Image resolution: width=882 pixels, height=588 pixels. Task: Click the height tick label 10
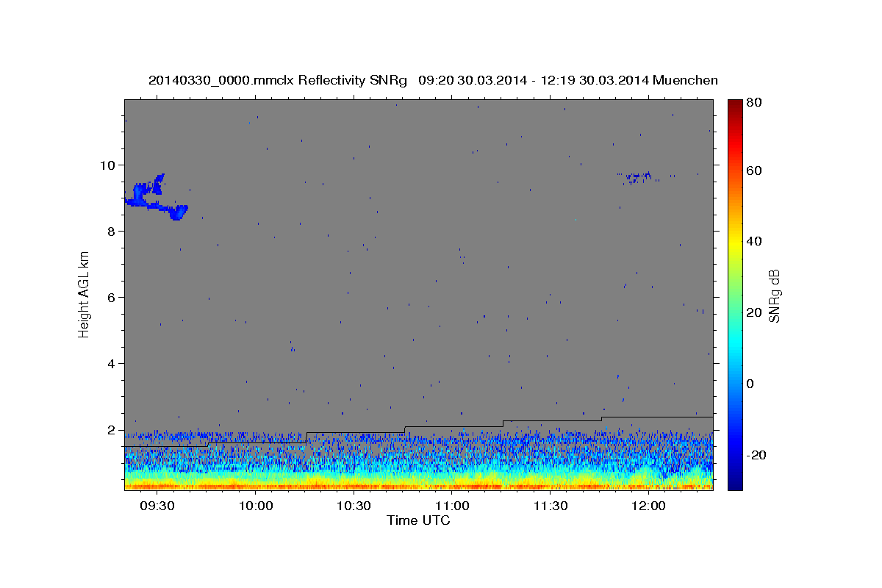click(x=110, y=165)
